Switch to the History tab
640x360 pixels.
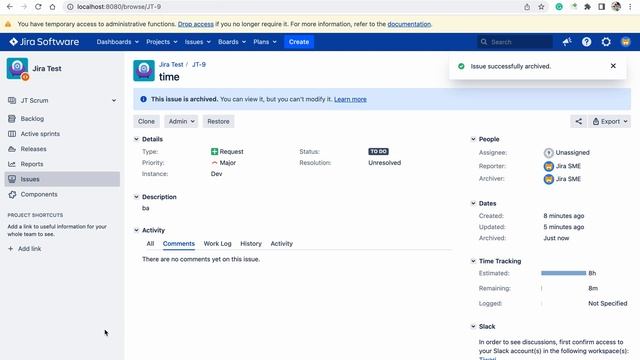251,243
